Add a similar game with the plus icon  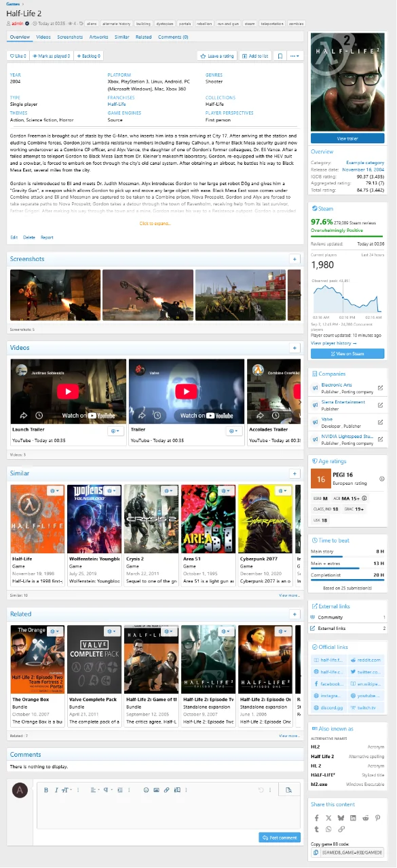(295, 473)
